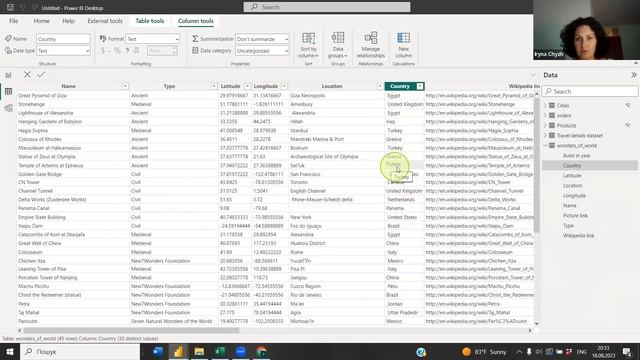Viewport: 640px width, 360px height.
Task: Open Sort by column tool
Action: (309, 45)
